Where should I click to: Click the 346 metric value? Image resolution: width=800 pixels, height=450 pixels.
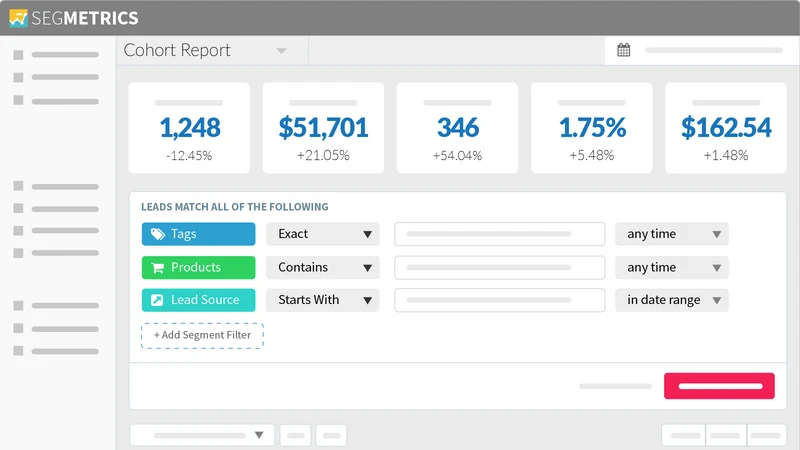[x=458, y=128]
